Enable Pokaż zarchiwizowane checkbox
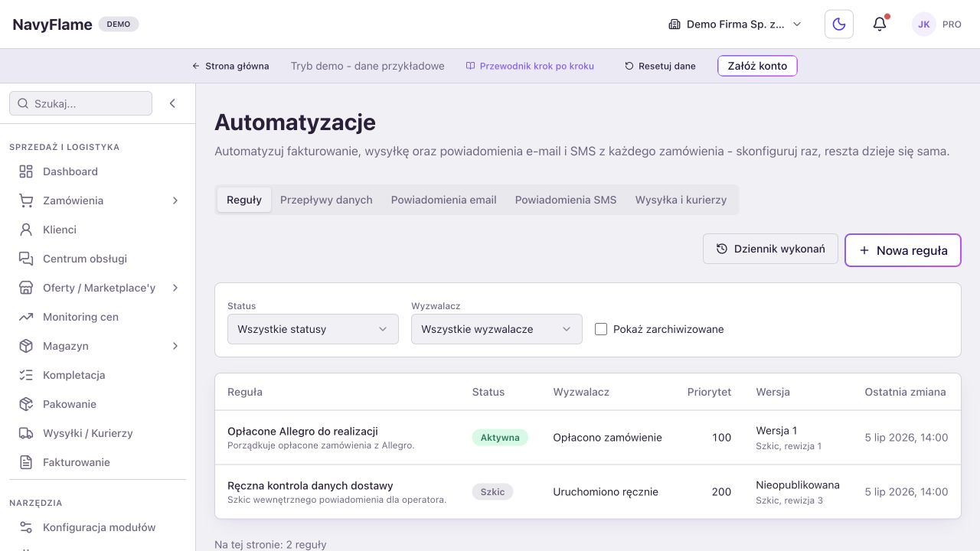This screenshot has width=980, height=551. coord(601,329)
